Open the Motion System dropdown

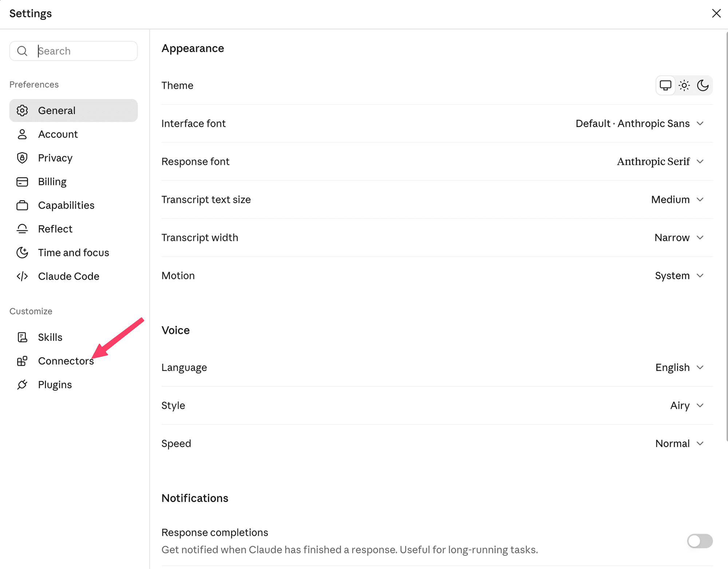[679, 276]
